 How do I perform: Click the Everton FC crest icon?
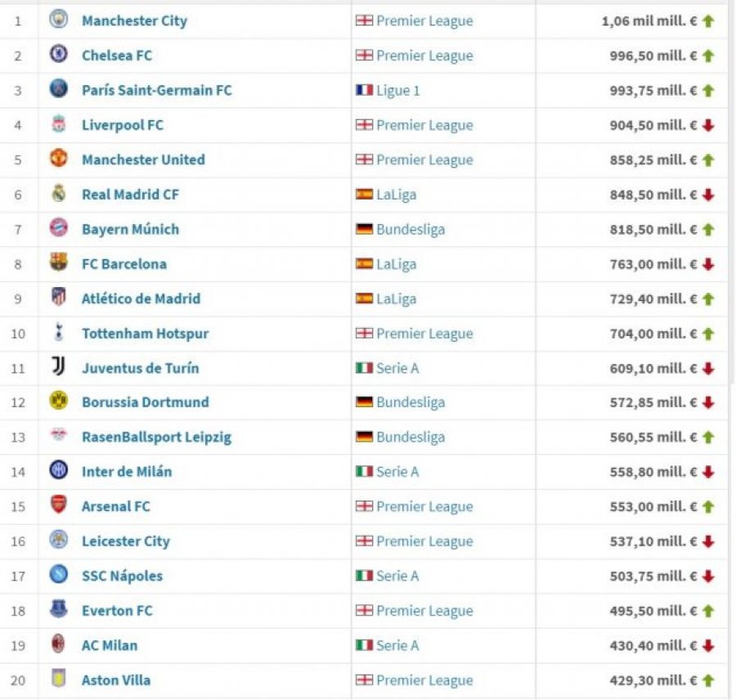pyautogui.click(x=59, y=609)
